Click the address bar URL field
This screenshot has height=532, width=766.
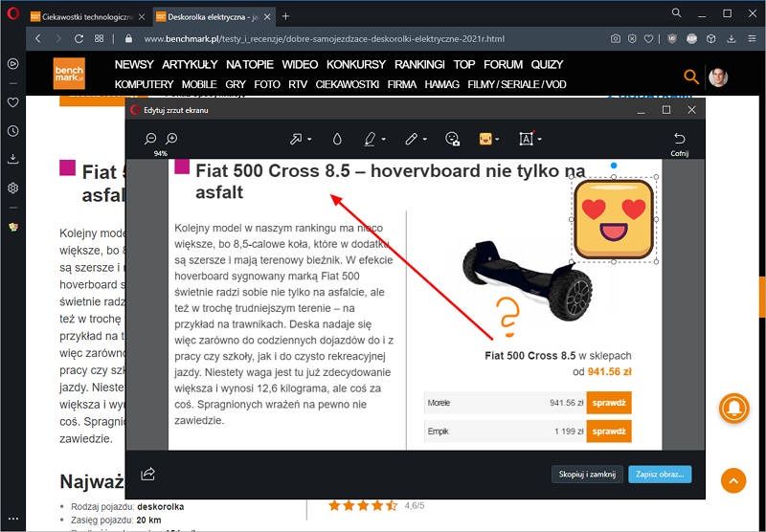(324, 38)
